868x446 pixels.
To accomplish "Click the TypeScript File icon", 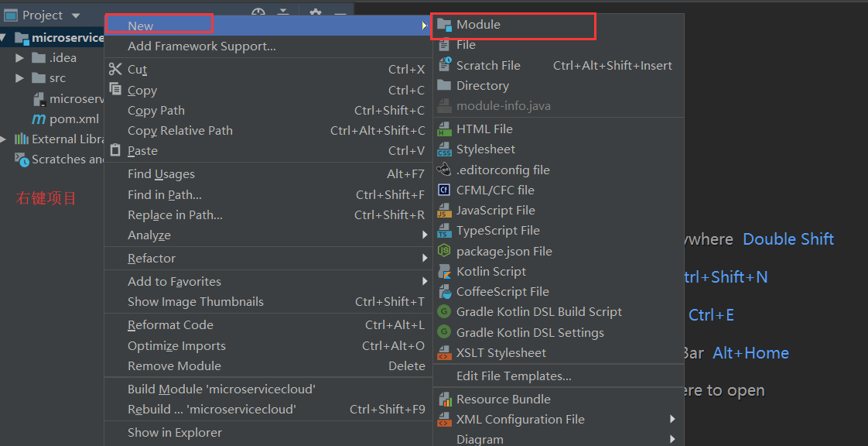I will coord(444,231).
